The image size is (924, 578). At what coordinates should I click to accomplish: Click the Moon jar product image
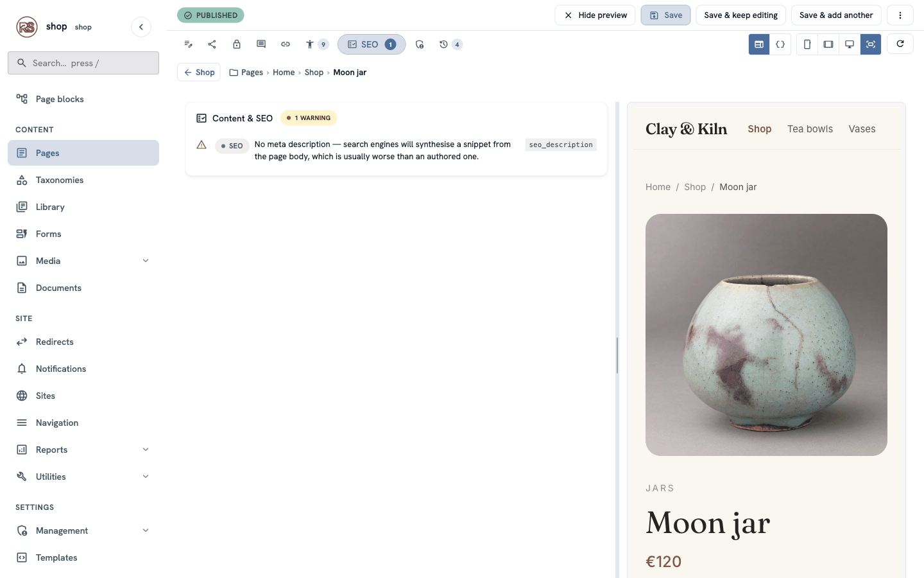(x=766, y=335)
